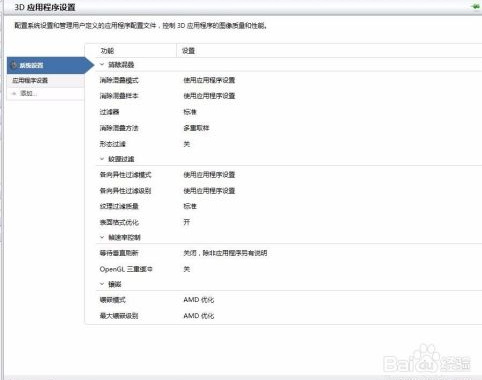Click the 镶嵌模式 row label
Screen dimensions: 482x380
pyautogui.click(x=112, y=300)
